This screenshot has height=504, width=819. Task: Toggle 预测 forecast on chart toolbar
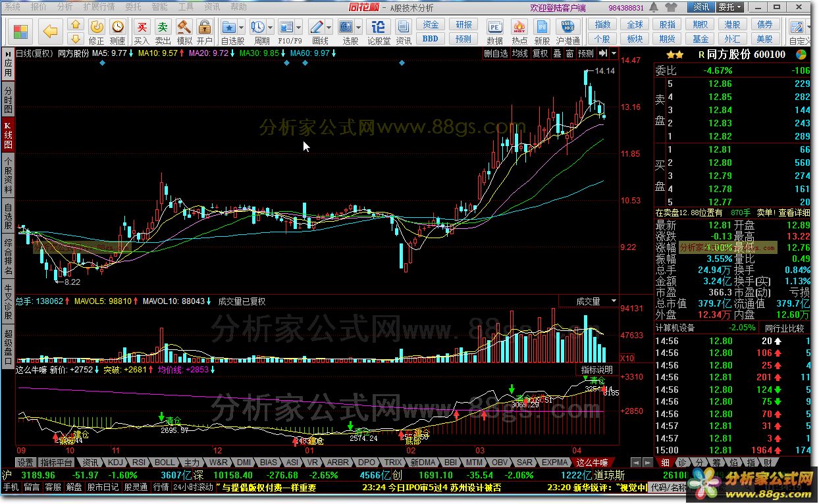coord(585,53)
